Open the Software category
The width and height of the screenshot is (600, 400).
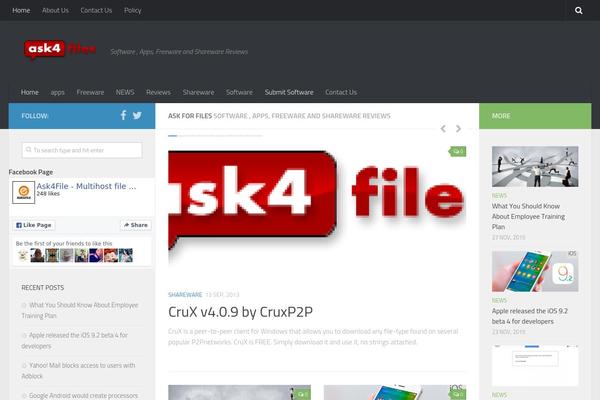point(239,92)
